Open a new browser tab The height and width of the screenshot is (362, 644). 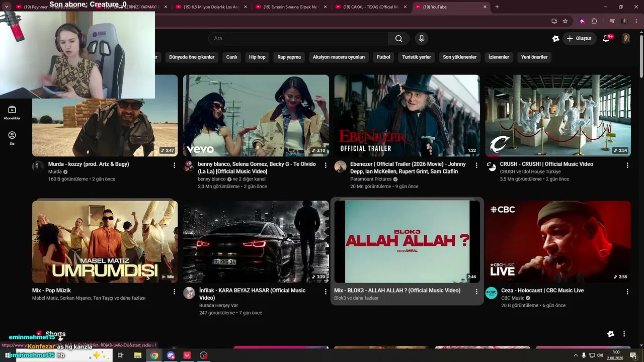pos(497,7)
